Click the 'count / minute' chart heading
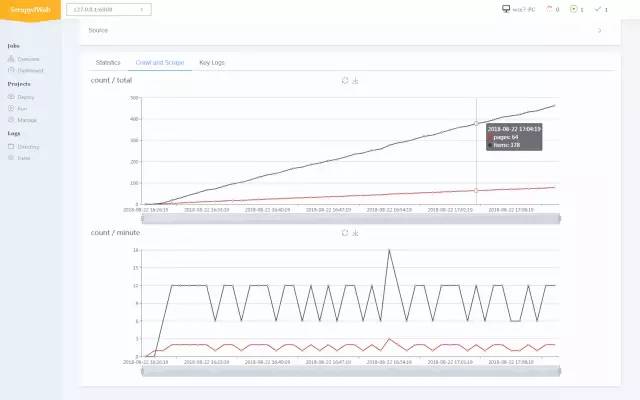Image resolution: width=640 pixels, height=400 pixels. (x=116, y=233)
